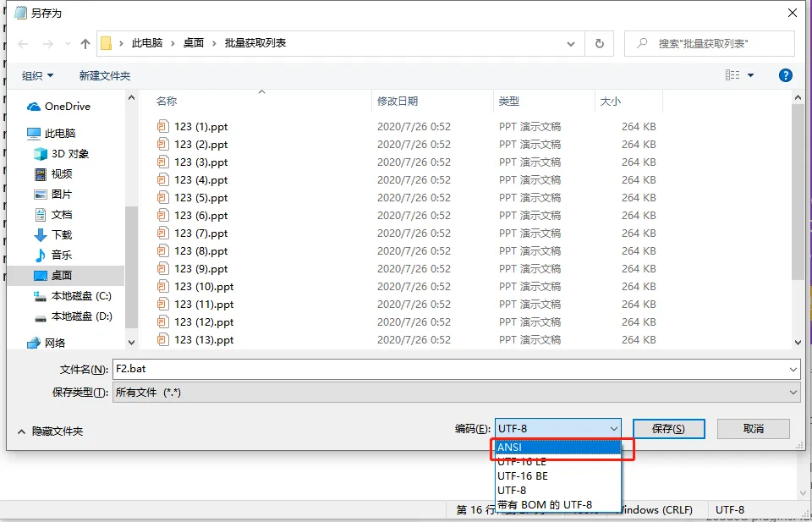Click the 搜索"批量获取列表" search box
This screenshot has height=522, width=812.
[x=709, y=43]
